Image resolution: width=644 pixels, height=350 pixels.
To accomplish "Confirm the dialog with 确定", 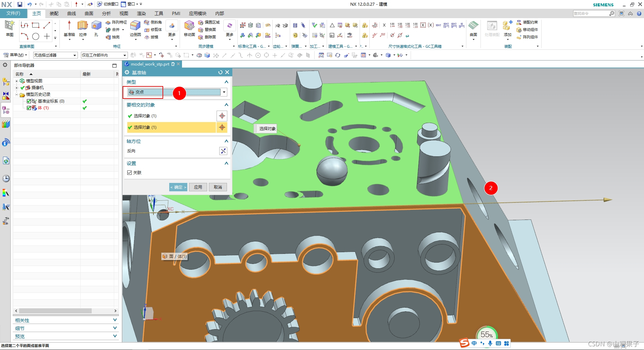I will tap(178, 187).
